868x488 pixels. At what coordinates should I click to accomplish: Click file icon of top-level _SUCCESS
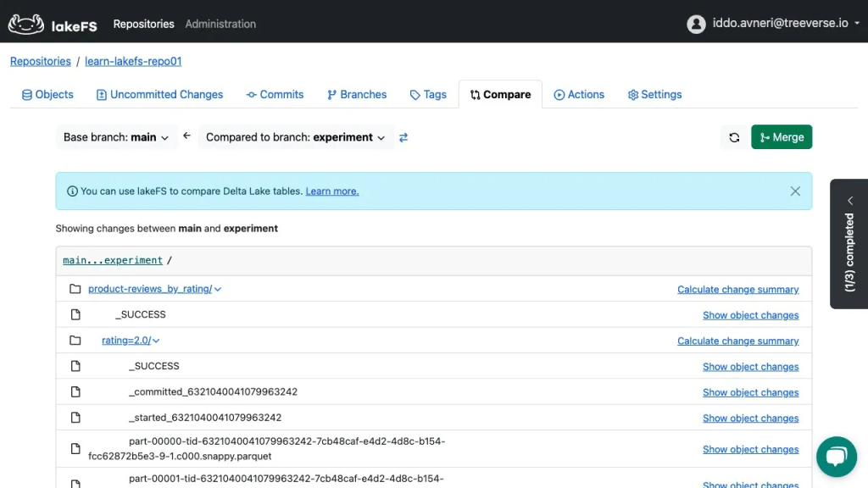75,315
